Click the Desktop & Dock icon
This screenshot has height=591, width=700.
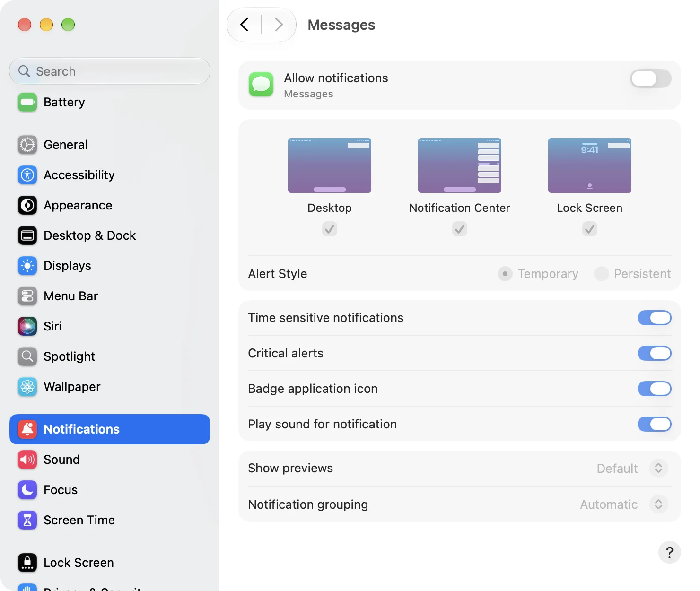(27, 235)
